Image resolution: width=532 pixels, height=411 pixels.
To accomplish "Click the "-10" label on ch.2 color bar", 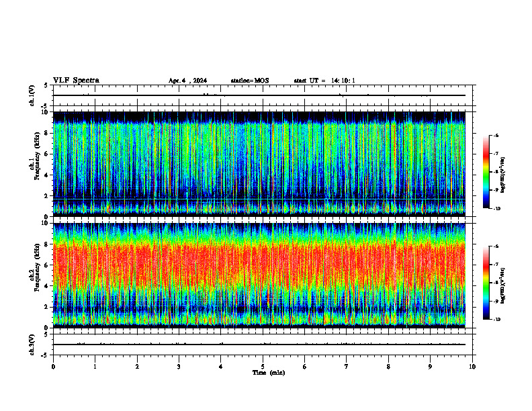I will point(497,320).
